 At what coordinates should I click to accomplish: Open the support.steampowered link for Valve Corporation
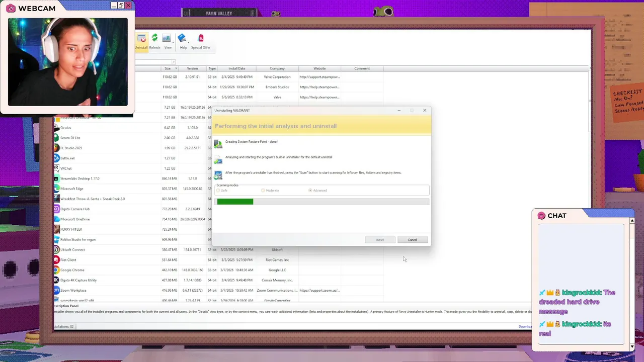320,77
